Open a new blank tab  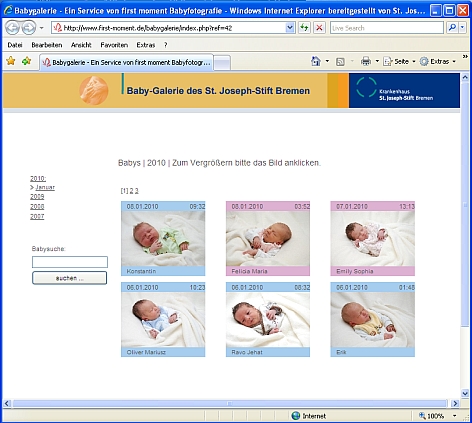[222, 63]
